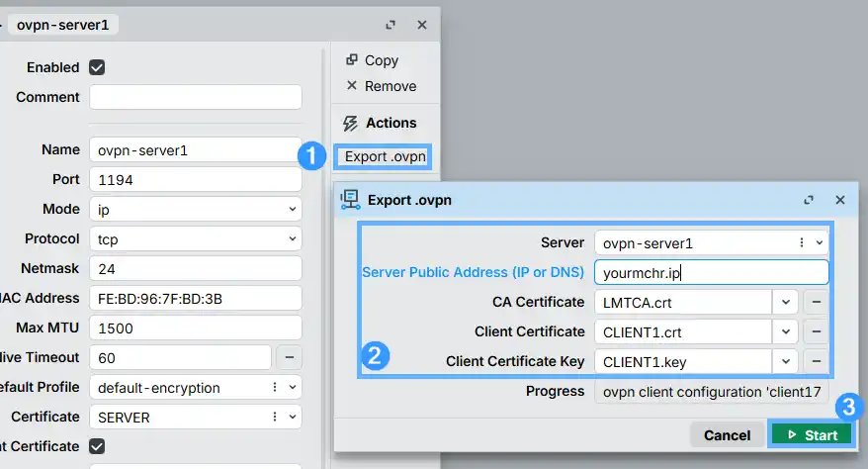This screenshot has width=868, height=469.
Task: Click the MAC Address field FE:BD:96:7F:BD:3B
Action: (x=196, y=299)
